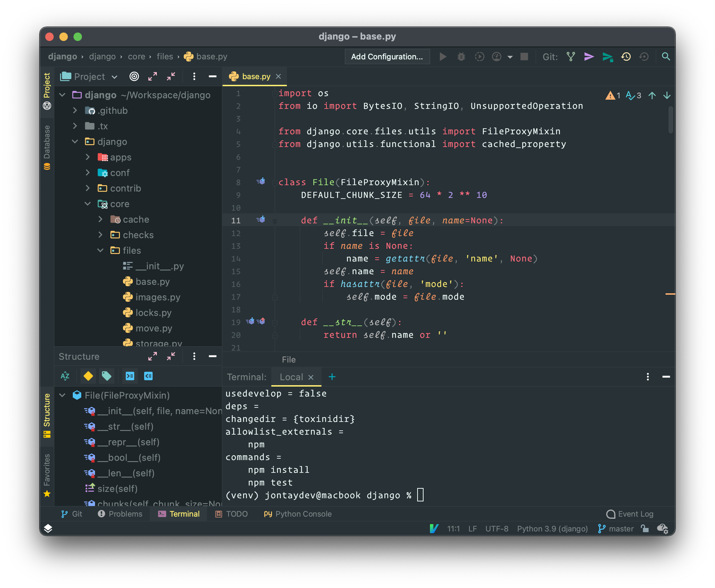Viewport: 715px width, 588px height.
Task: Select the Terminal tab in bottom panel
Action: coord(183,513)
